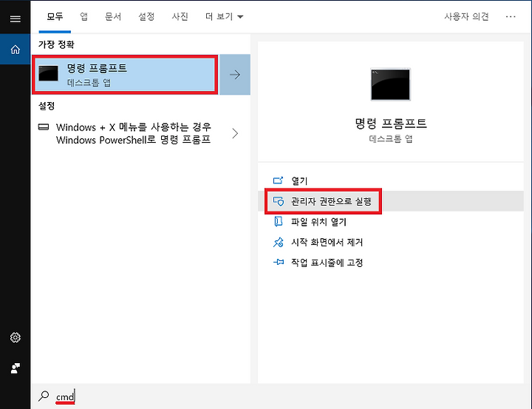
Task: Open the user account icon in sidebar
Action: pyautogui.click(x=16, y=368)
